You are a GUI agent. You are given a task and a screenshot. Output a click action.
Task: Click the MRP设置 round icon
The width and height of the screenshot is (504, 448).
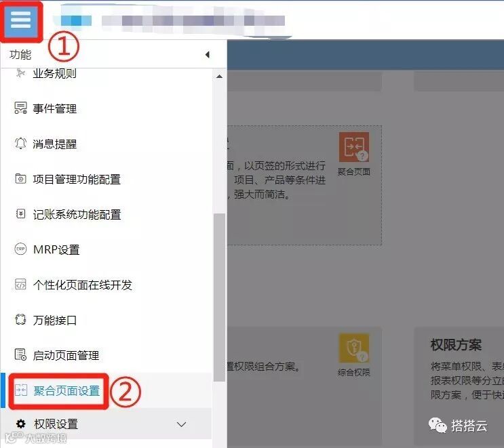tap(20, 249)
